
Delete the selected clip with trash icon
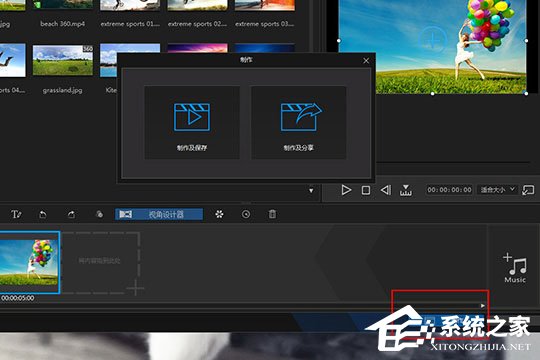272,214
